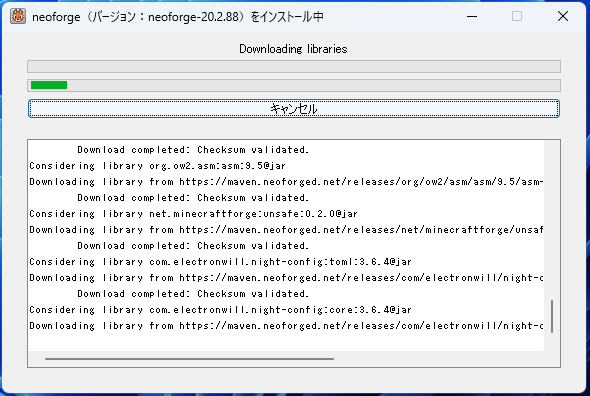Screen dimensions: 590x396
Task: Click the green library download progress bar
Action: coord(294,85)
